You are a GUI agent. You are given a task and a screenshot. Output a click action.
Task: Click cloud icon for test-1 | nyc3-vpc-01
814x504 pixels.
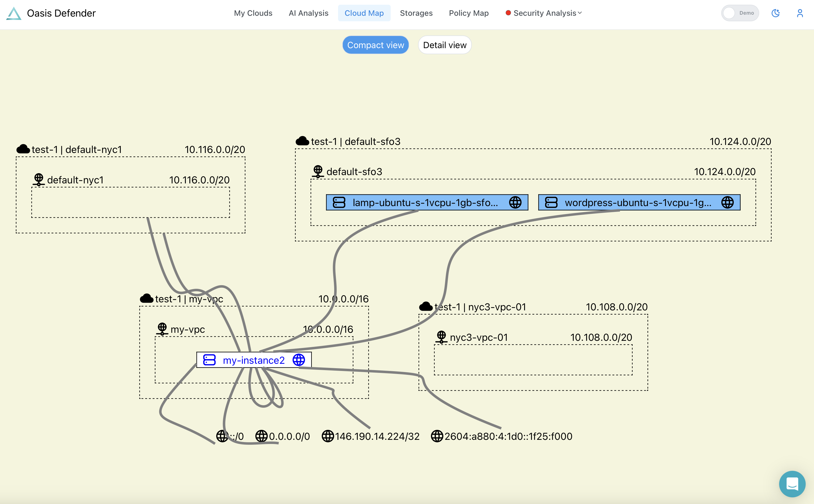point(426,306)
